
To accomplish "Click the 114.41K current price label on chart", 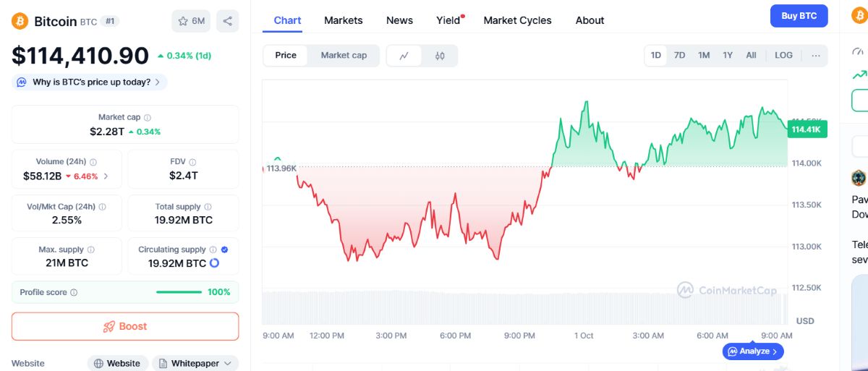I will (x=806, y=129).
